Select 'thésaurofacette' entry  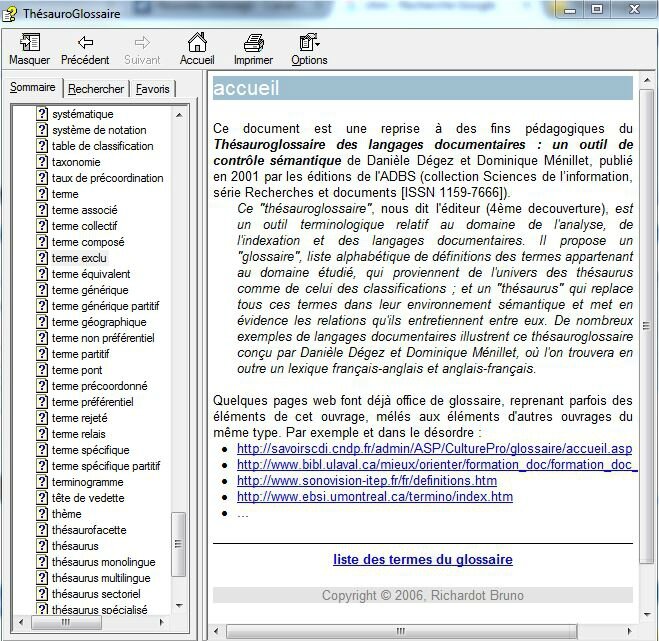pyautogui.click(x=89, y=529)
